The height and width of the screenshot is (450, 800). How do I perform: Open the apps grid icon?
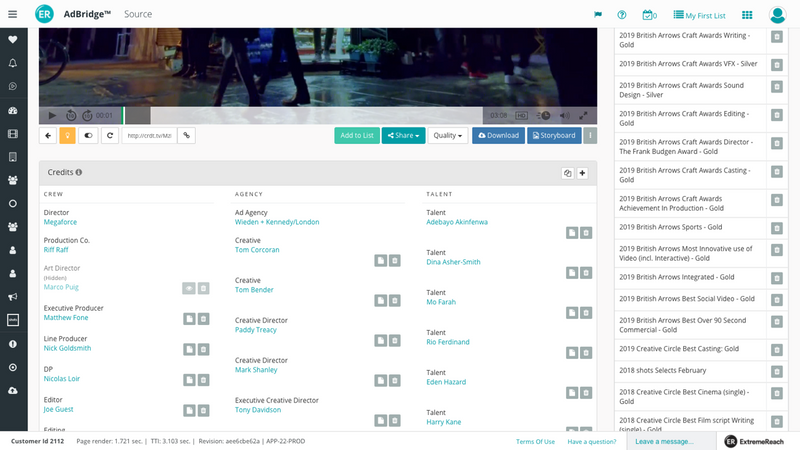tap(747, 15)
